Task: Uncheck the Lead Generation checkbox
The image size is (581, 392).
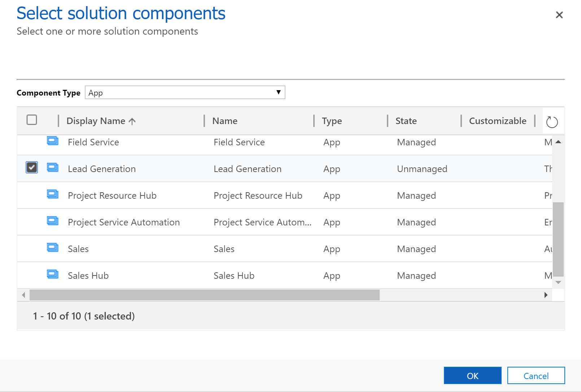Action: [32, 167]
